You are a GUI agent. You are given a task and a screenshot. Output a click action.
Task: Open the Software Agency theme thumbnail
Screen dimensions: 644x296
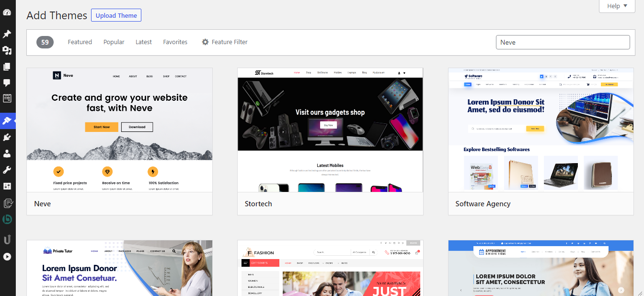tap(541, 130)
